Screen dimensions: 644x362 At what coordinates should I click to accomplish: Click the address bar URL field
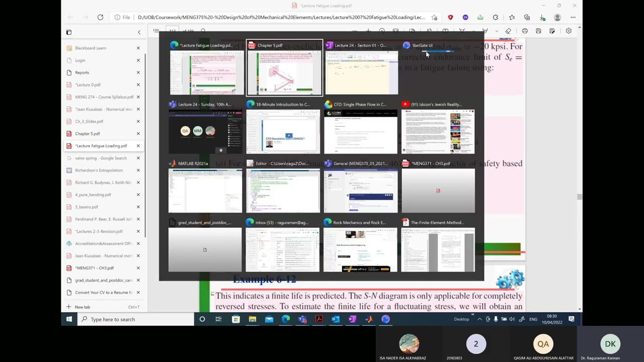281,18
